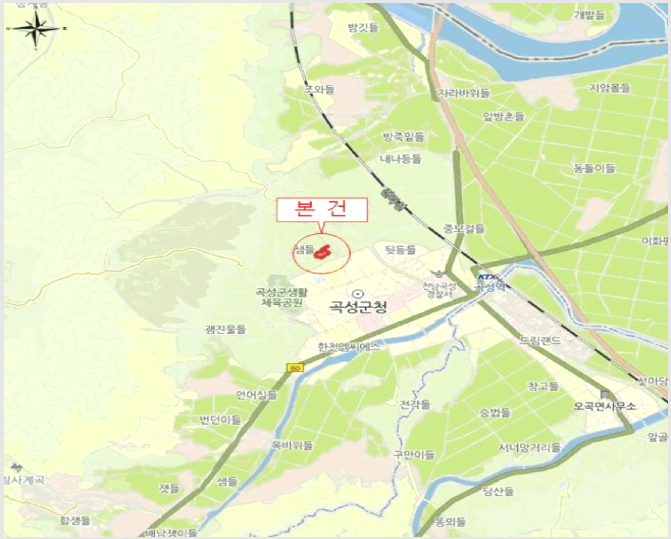Click the red 본 건 callout label
The height and width of the screenshot is (539, 671).
click(322, 210)
